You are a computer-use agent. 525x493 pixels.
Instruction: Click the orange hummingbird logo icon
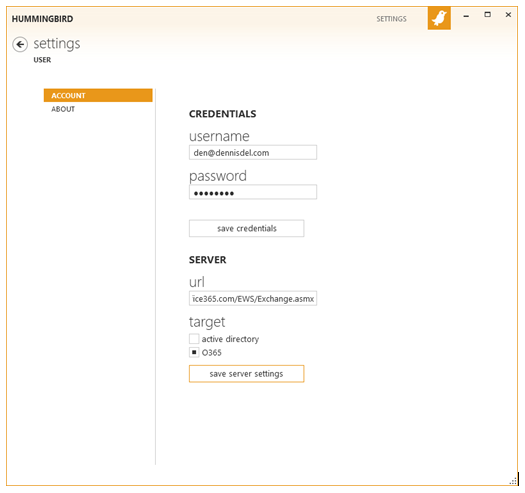(x=439, y=18)
